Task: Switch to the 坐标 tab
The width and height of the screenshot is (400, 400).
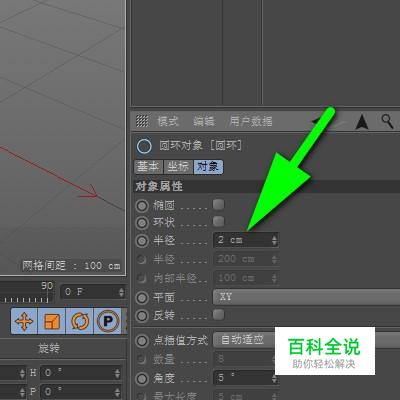Action: (178, 167)
